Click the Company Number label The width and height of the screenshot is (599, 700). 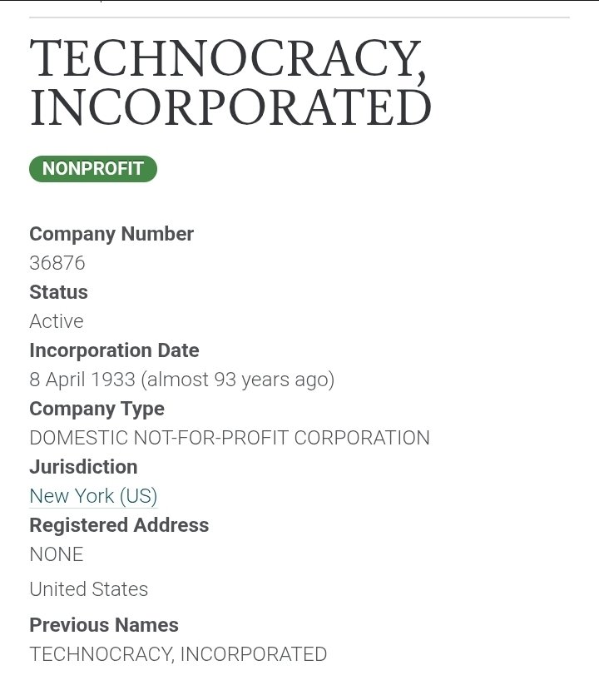point(111,234)
